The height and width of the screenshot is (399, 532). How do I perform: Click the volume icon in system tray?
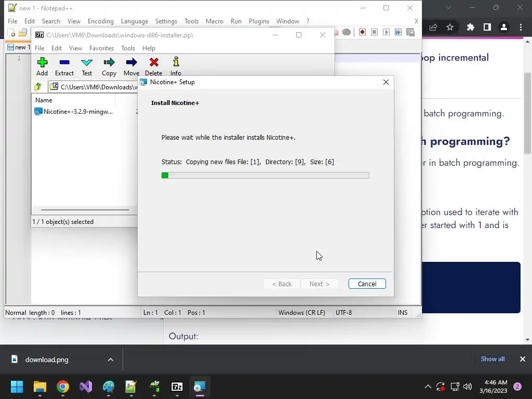coord(468,387)
